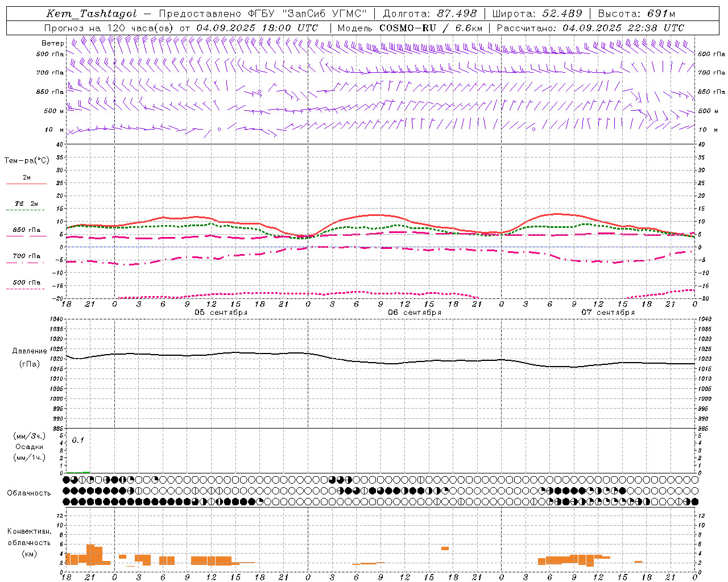Select the elevation text Высота: 691м
The height and width of the screenshot is (582, 728).
[636, 14]
